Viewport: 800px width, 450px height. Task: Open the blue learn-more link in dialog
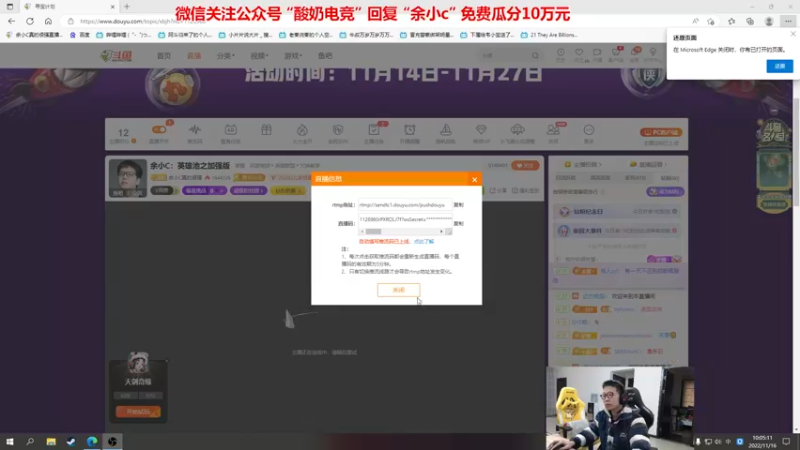(x=424, y=241)
